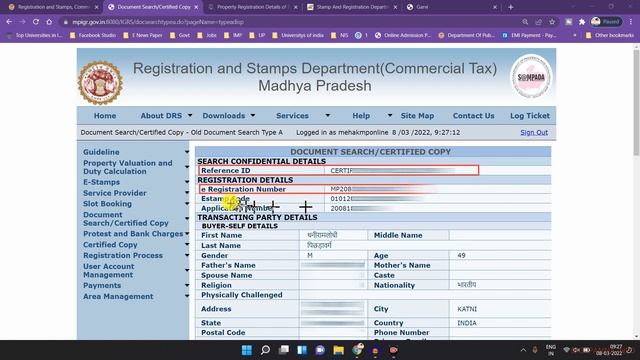The image size is (640, 360).
Task: Open the Govt bookmark folder
Action: (180, 36)
